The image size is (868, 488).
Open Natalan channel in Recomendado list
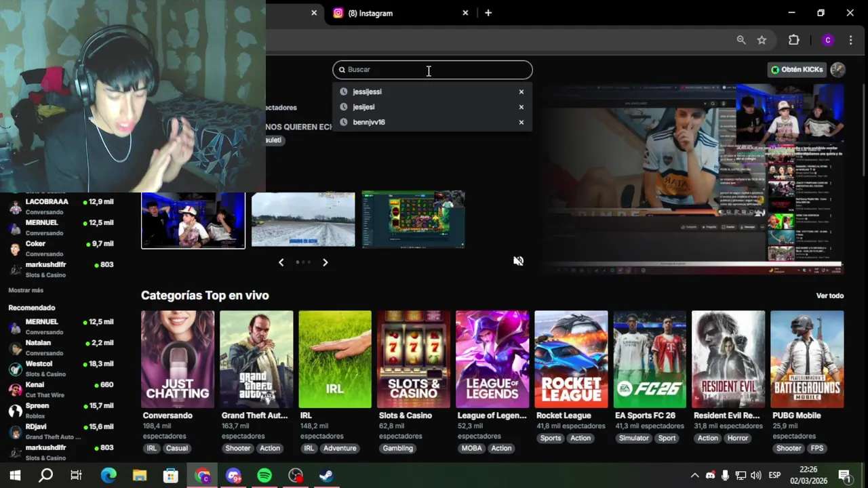click(x=61, y=348)
